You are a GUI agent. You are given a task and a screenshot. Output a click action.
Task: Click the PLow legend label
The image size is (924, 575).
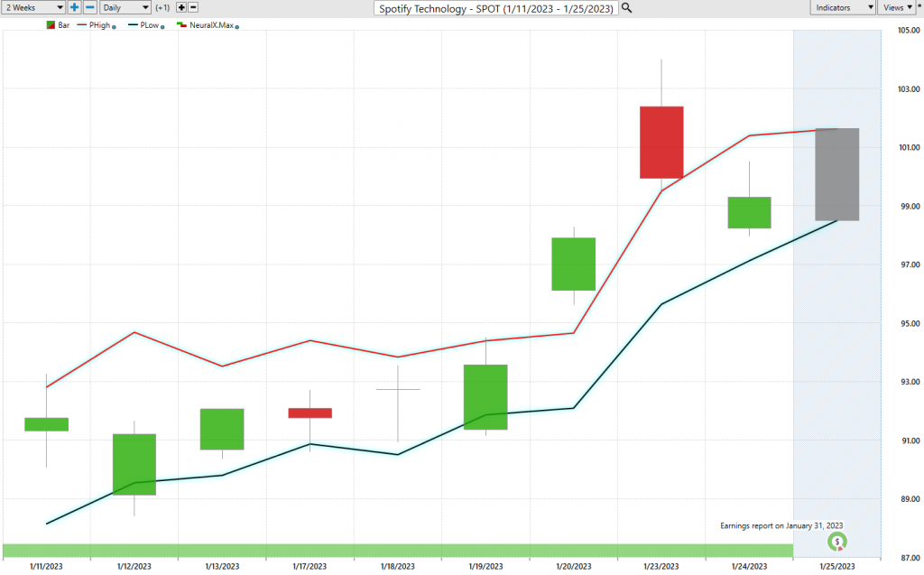tap(150, 25)
